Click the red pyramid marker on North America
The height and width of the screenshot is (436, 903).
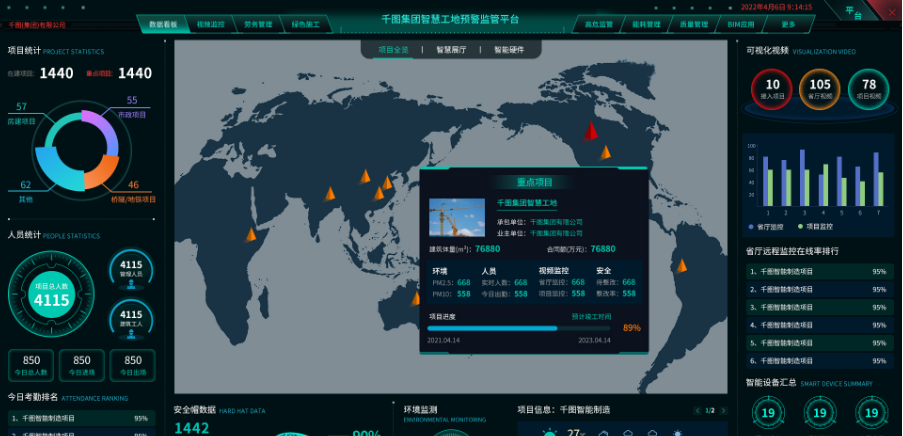pos(591,131)
